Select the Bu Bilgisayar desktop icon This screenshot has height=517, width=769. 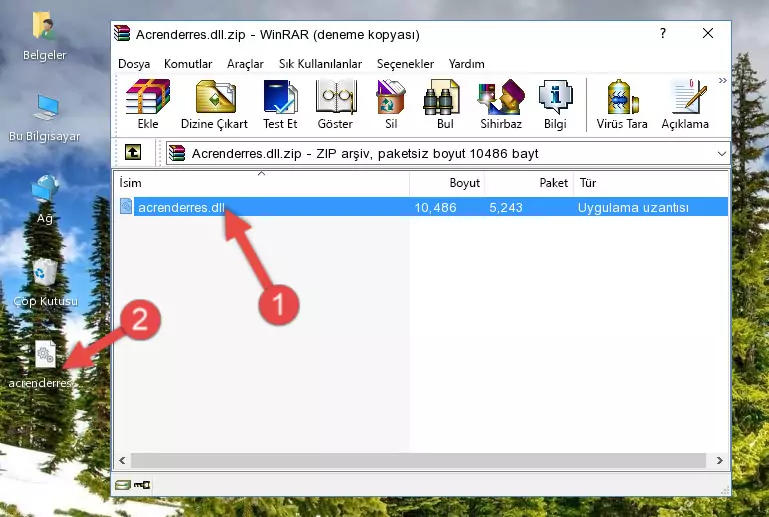coord(44,118)
